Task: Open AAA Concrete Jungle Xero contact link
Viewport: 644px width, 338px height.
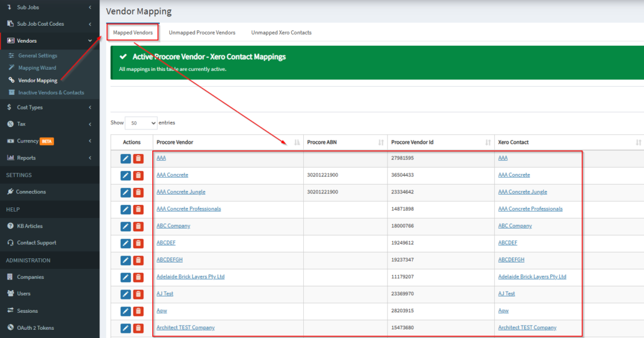Action: (523, 192)
